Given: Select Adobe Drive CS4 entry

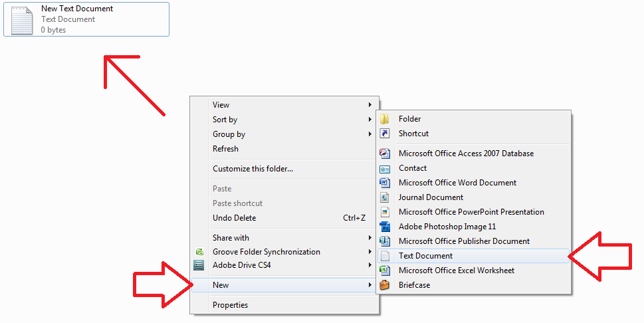Looking at the screenshot, I should pos(284,265).
